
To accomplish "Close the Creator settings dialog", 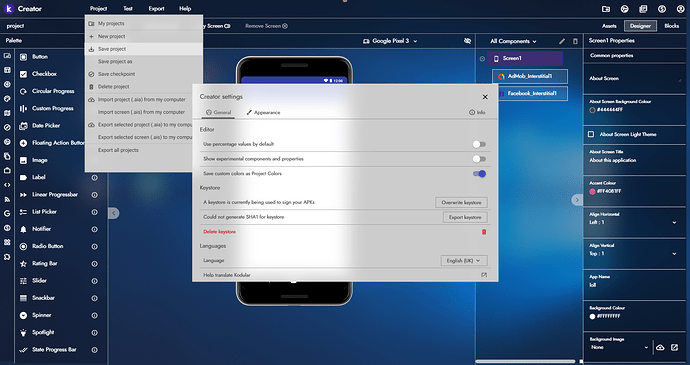I will (485, 97).
